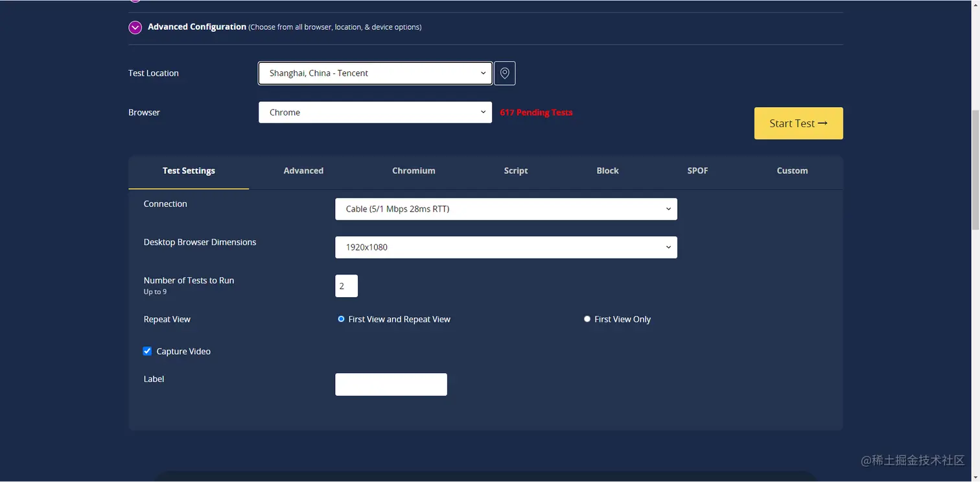Open the Connection dropdown
The width and height of the screenshot is (980, 482).
click(506, 209)
